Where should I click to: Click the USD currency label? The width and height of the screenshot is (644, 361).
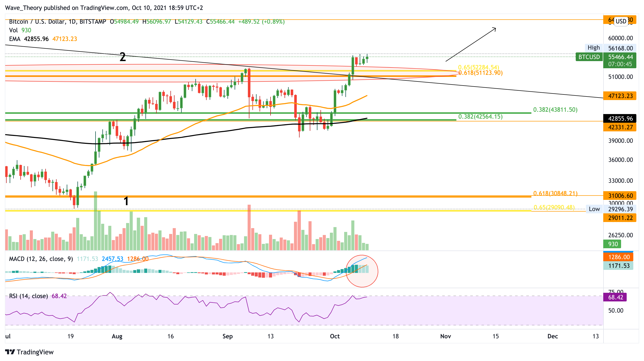[x=621, y=21]
